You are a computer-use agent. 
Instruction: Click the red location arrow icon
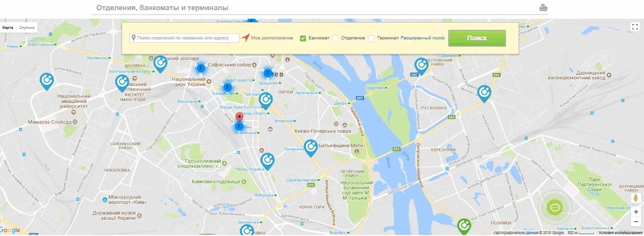[246, 38]
